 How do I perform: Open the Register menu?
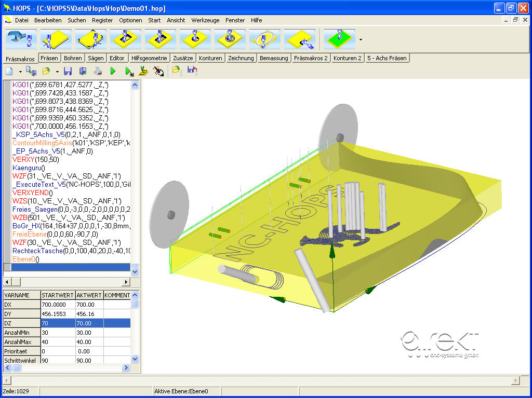click(x=102, y=20)
